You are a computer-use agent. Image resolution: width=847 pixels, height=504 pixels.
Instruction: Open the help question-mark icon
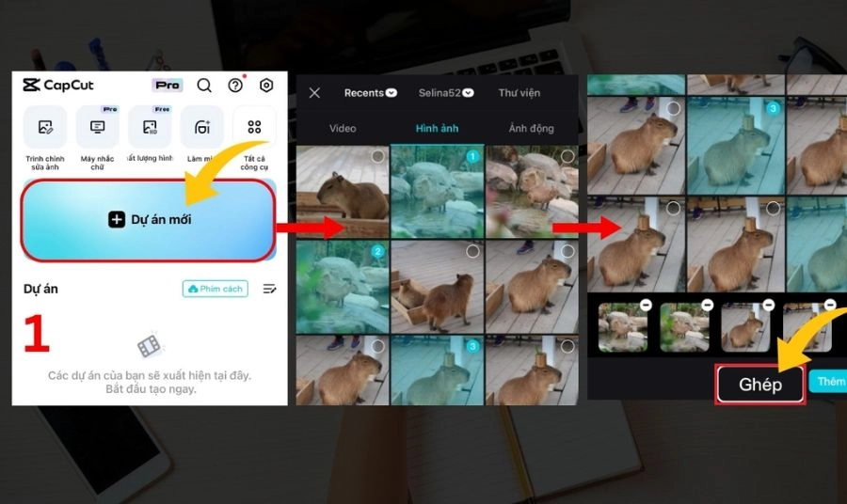[235, 86]
